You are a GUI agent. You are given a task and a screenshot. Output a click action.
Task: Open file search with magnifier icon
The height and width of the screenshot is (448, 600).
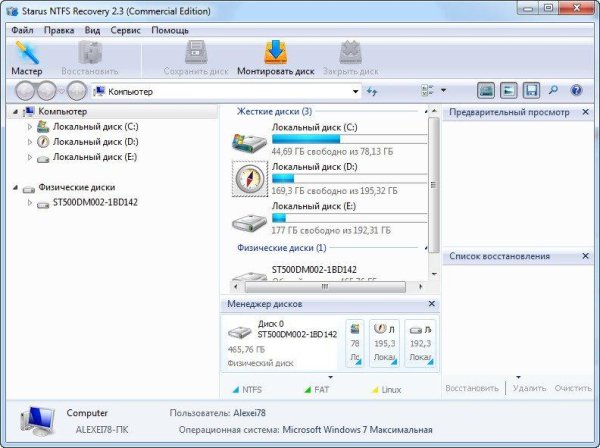tap(553, 91)
